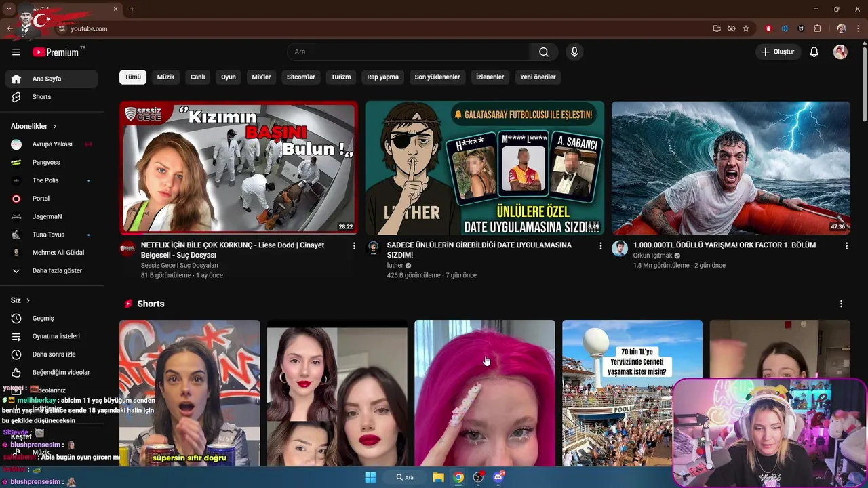Open the luther channel avatar
This screenshot has width=868, height=488.
pos(373,248)
